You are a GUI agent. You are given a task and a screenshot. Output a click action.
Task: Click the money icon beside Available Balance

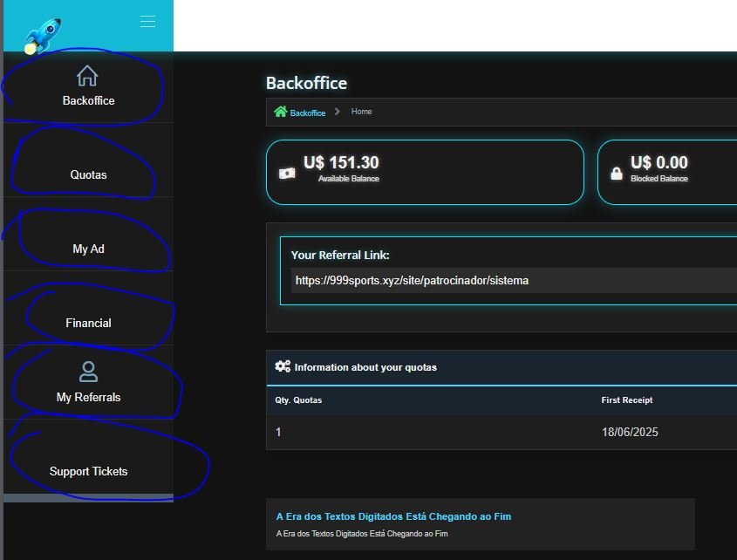click(287, 174)
